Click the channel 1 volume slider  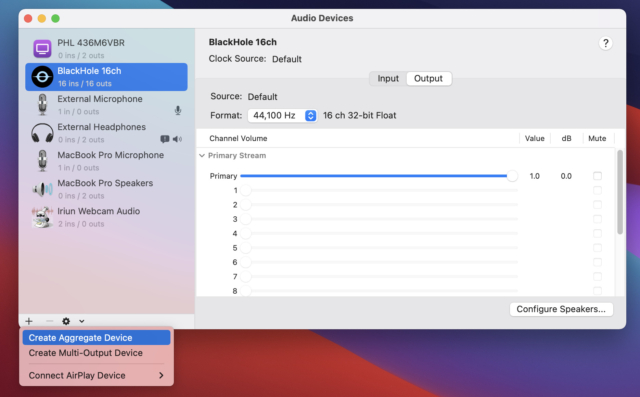379,190
